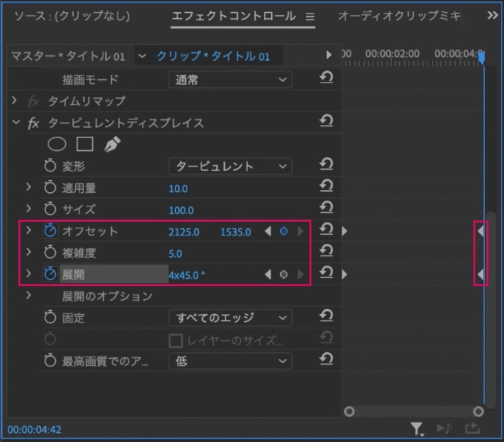The height and width of the screenshot is (442, 504).
Task: Reset the 複雑度 parameter
Action: point(326,251)
